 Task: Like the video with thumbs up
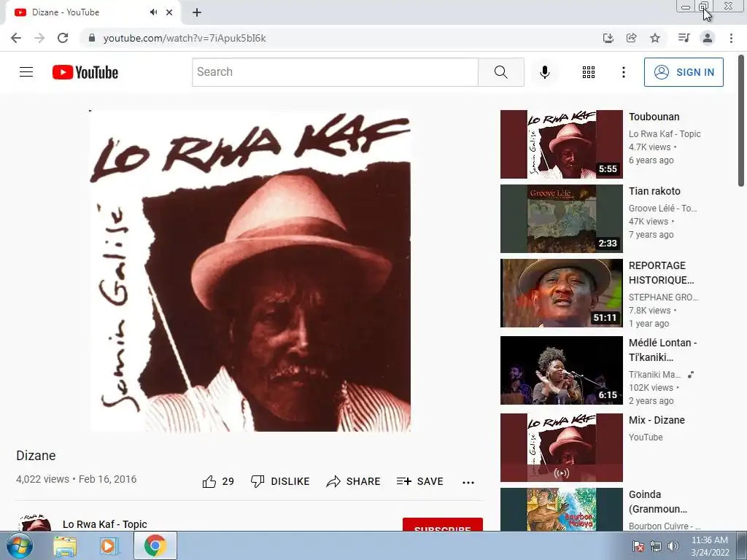218,481
